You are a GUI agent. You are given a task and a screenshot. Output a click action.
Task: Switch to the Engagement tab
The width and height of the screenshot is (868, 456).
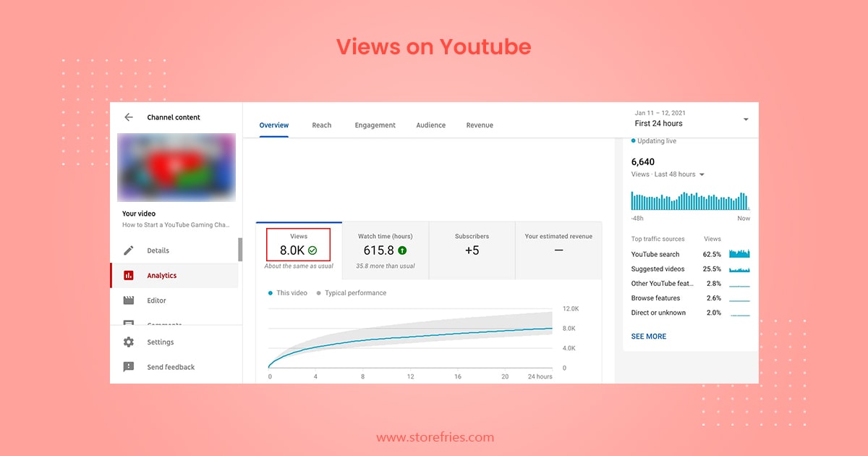point(375,125)
